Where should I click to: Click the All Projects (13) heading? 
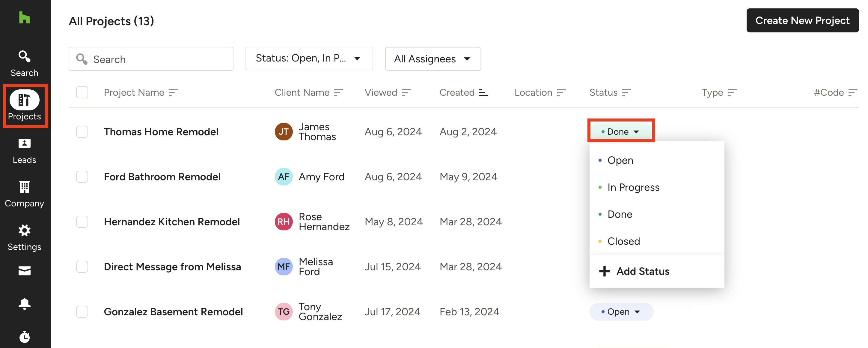111,21
